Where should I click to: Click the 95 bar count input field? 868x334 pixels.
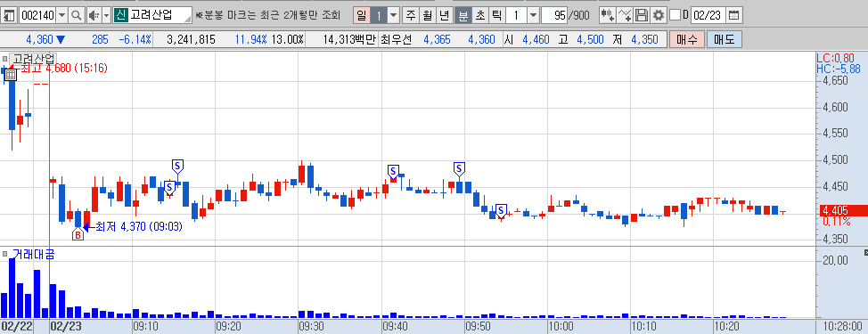pos(554,15)
